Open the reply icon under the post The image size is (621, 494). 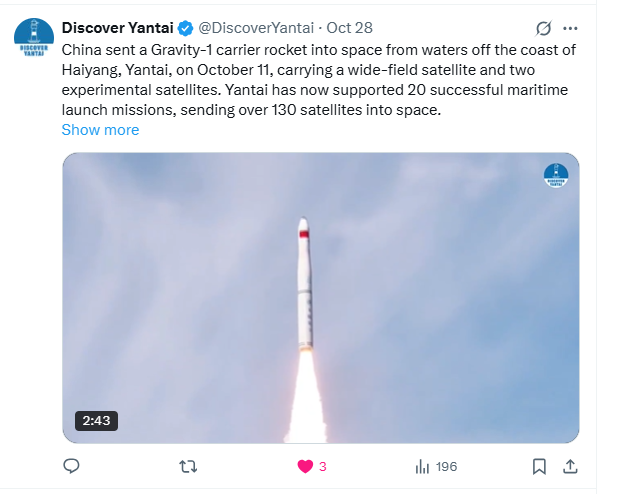point(71,466)
